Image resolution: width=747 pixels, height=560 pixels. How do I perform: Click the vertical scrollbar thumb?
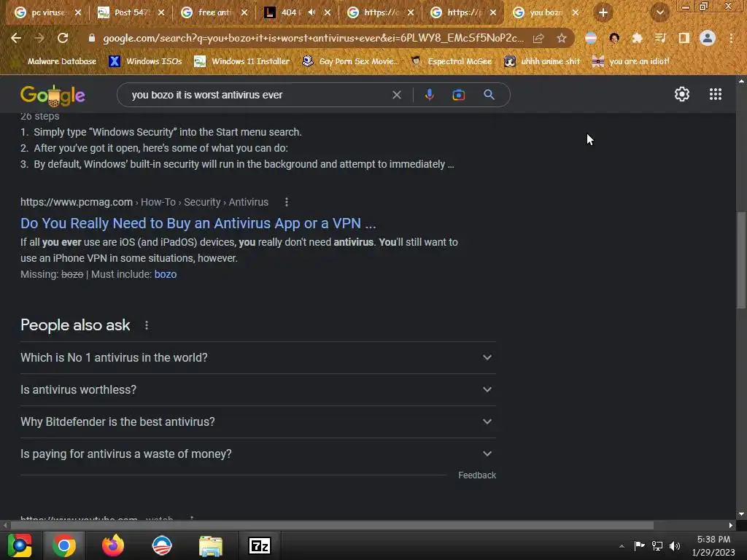741,260
